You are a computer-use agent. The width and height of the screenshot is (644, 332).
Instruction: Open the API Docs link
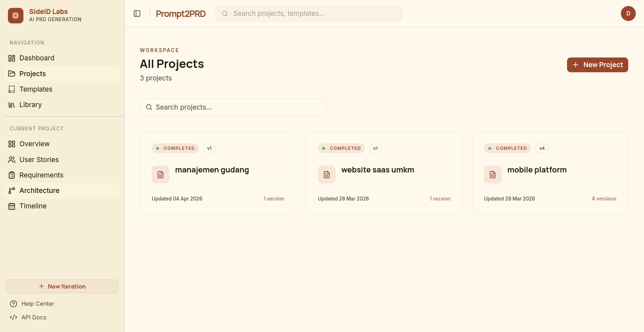pos(33,317)
